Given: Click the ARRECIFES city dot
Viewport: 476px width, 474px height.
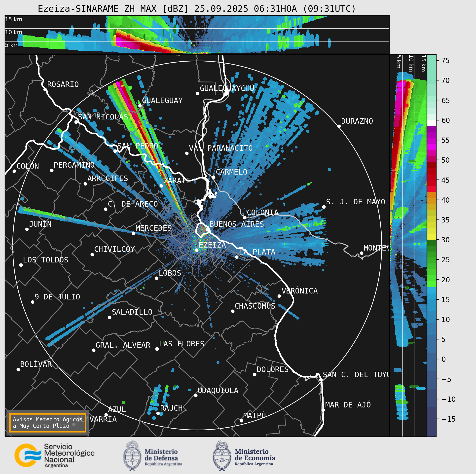Looking at the screenshot, I should 85,184.
